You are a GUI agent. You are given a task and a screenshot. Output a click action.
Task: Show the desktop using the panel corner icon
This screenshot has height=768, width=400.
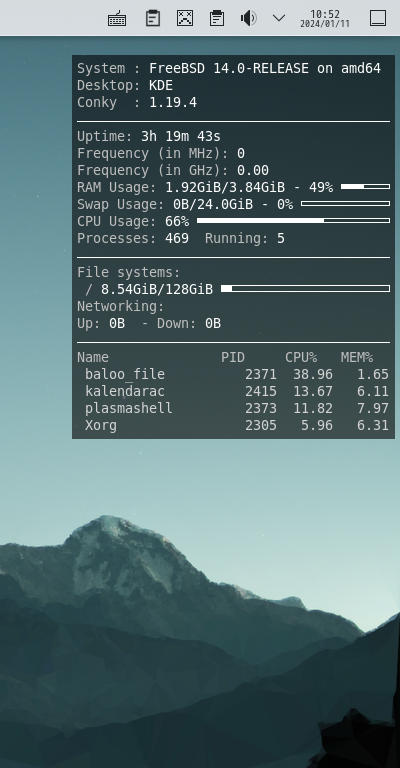click(377, 18)
